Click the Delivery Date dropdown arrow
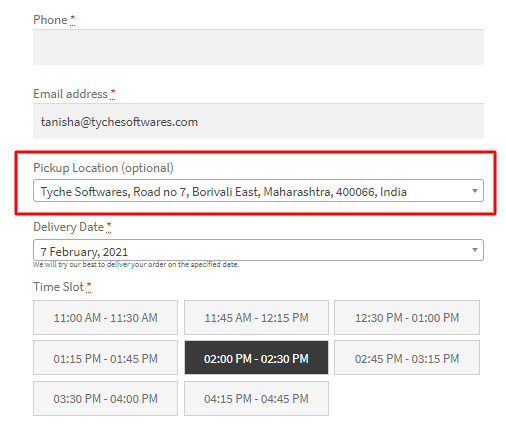Screen dimensions: 506x438 pos(475,250)
